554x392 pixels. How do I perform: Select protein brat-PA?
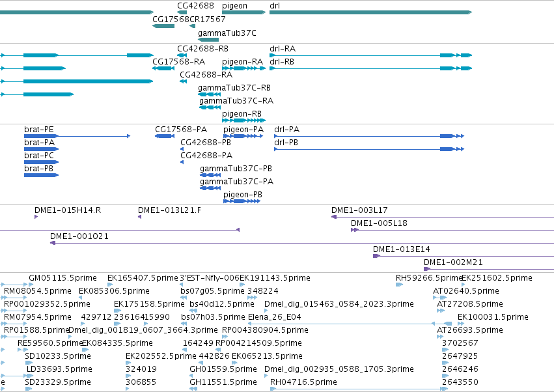[39, 143]
